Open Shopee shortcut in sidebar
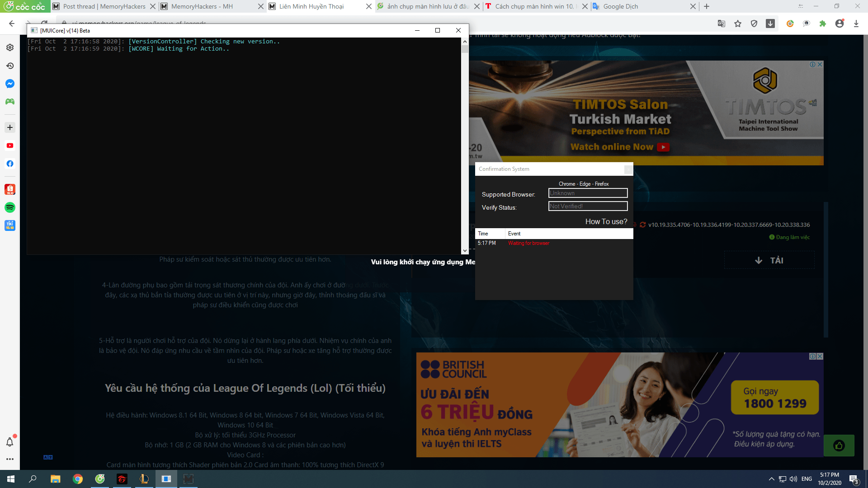 tap(10, 189)
